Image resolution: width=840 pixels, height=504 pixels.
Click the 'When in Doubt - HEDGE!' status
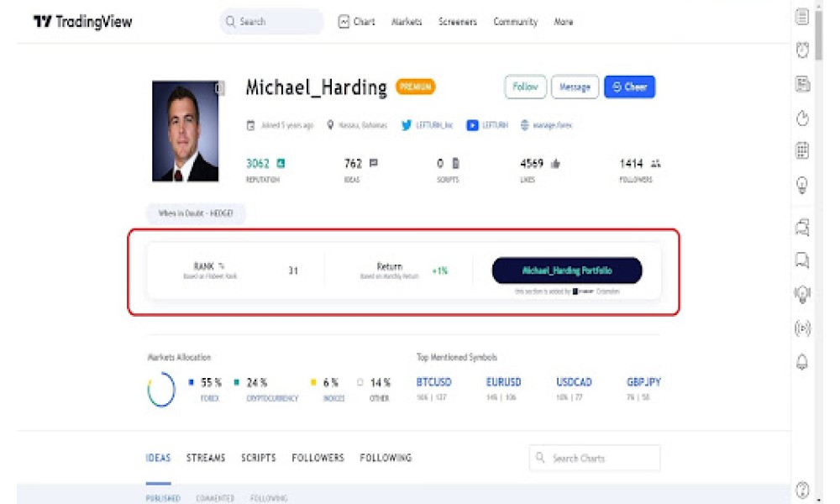tap(196, 213)
